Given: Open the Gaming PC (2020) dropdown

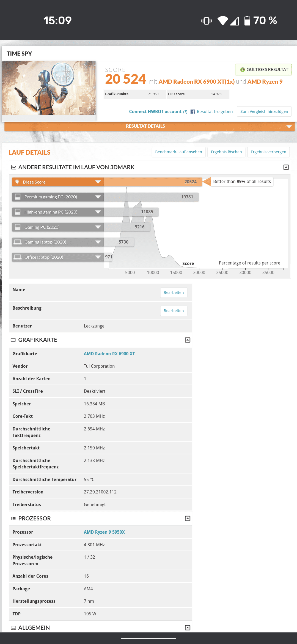Looking at the screenshot, I should (x=98, y=227).
